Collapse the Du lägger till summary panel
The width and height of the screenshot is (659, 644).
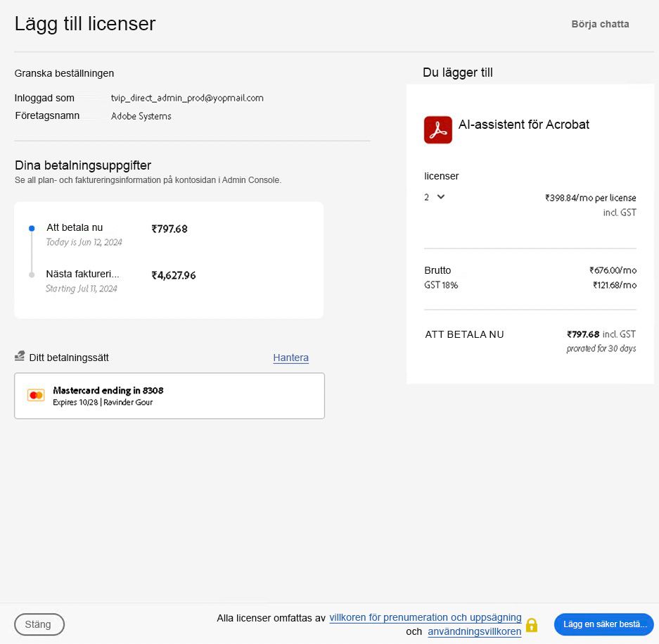pyautogui.click(x=457, y=72)
